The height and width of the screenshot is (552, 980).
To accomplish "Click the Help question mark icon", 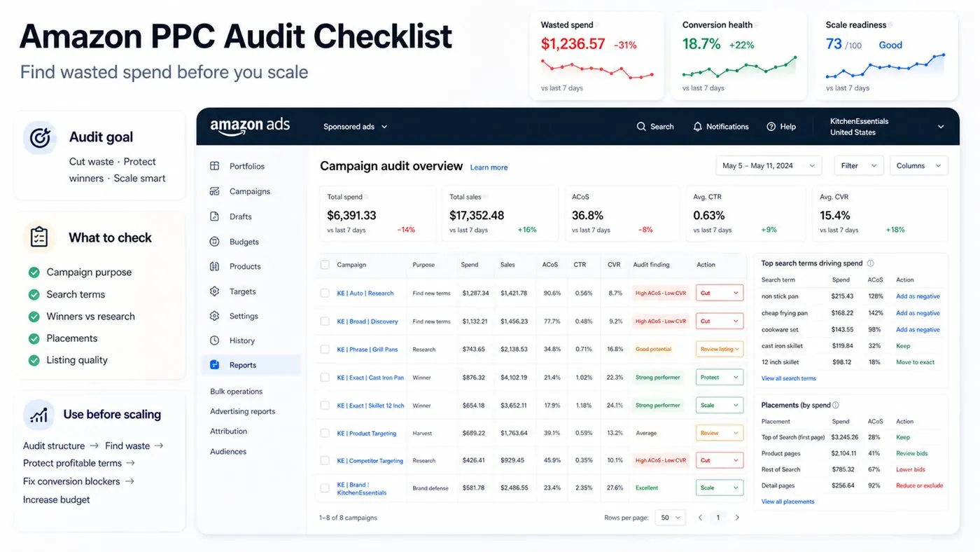I will (x=771, y=127).
